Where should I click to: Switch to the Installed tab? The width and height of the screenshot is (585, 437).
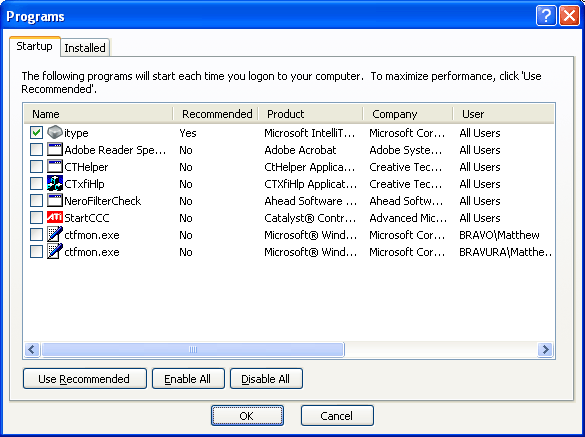(85, 48)
